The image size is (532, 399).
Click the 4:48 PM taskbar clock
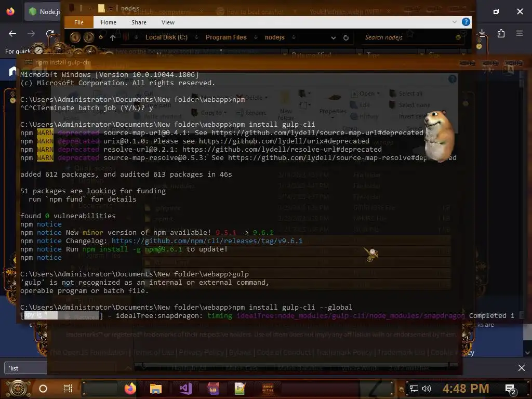pos(466,388)
